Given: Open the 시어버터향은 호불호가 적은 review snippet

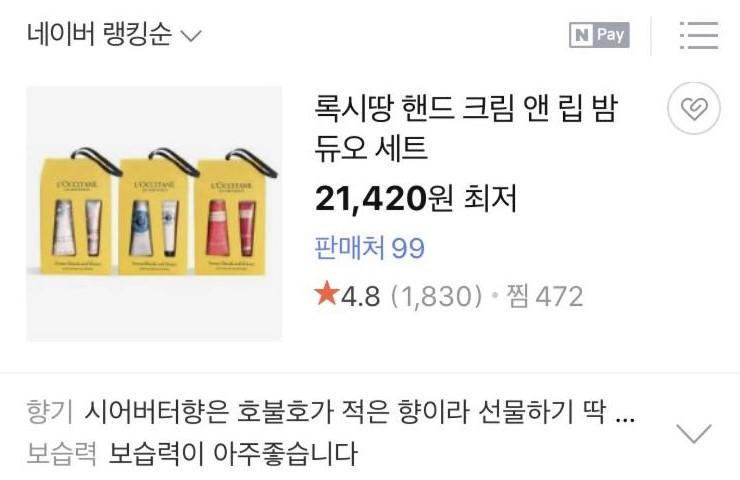Looking at the screenshot, I should 360,412.
